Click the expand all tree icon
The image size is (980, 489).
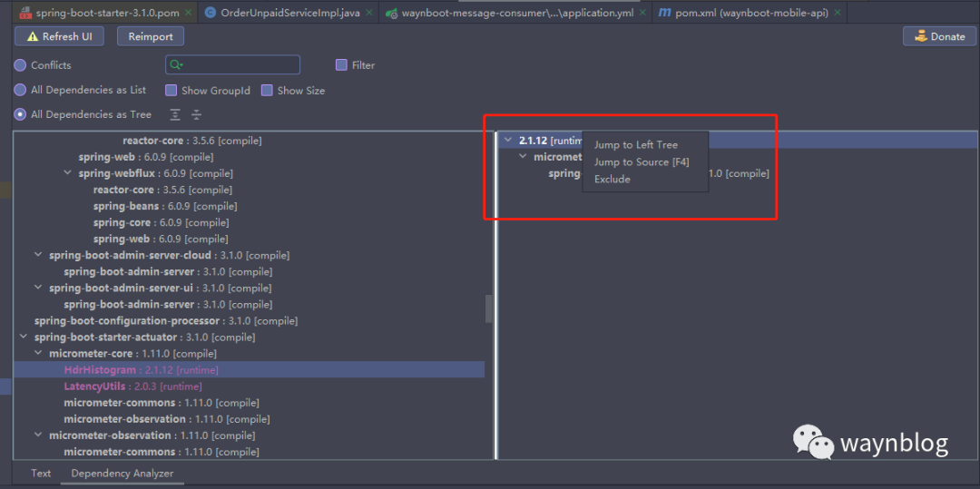coord(176,115)
